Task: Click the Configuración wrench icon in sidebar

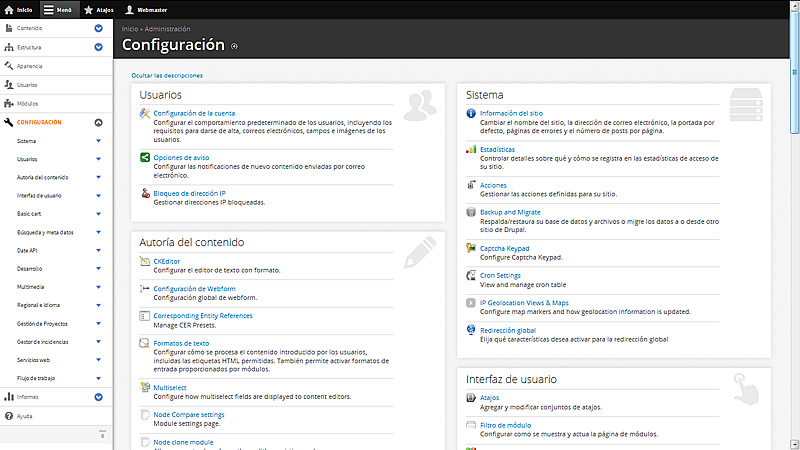Action: tap(9, 122)
